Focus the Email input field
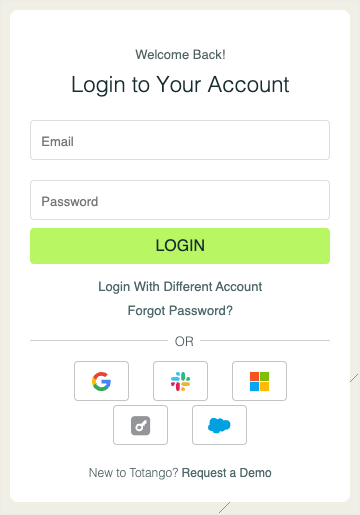 click(180, 140)
